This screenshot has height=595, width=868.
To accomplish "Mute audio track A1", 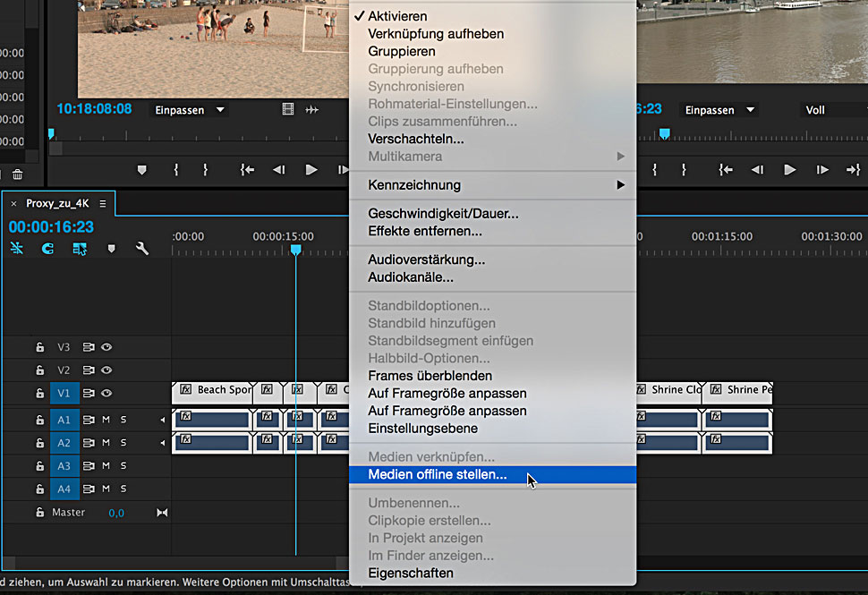I will pyautogui.click(x=106, y=420).
